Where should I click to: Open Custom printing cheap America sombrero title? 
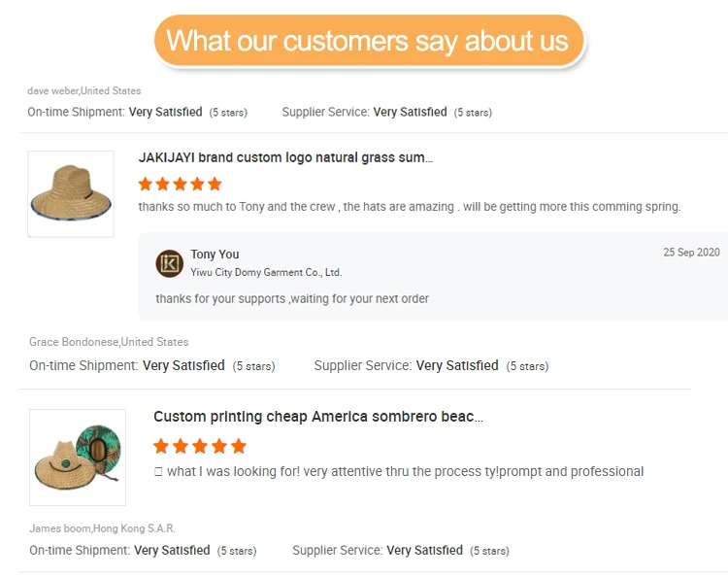317,417
